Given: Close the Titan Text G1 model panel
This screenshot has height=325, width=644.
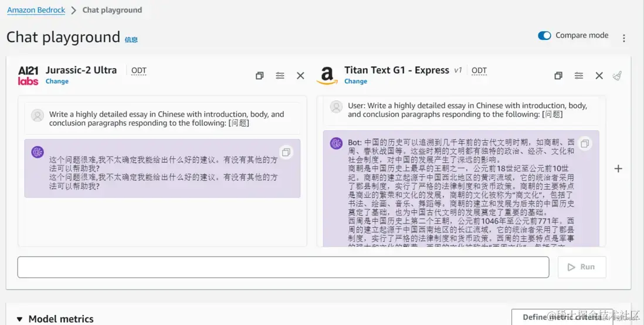Looking at the screenshot, I should tap(599, 76).
